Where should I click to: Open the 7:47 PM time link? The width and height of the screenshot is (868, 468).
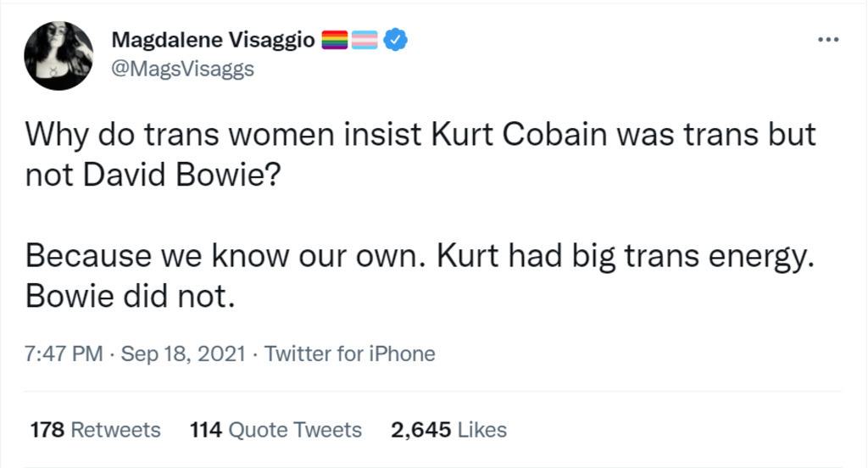coord(64,354)
